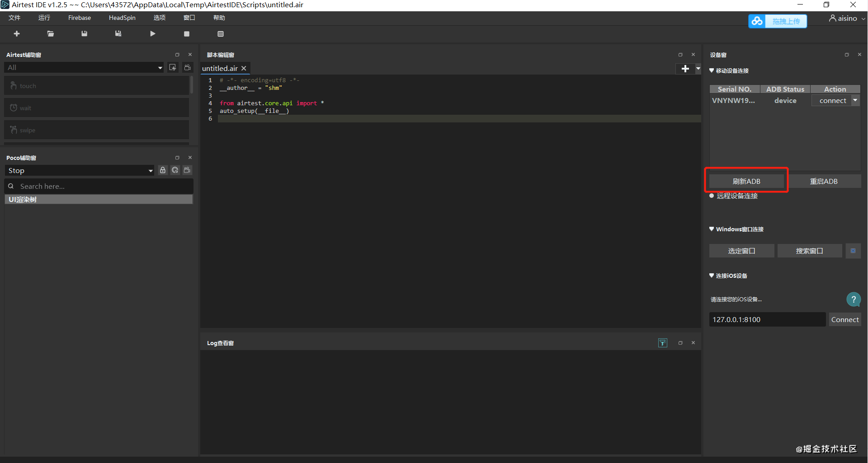Viewport: 868px width, 463px height.
Task: Stop the script with the square icon
Action: coord(187,34)
